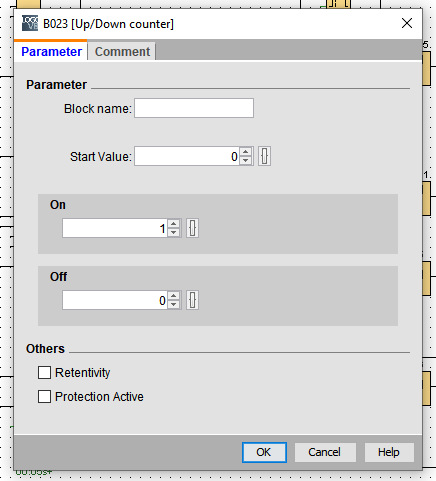Open Help for the counter block
The height and width of the screenshot is (481, 436).
pos(389,452)
